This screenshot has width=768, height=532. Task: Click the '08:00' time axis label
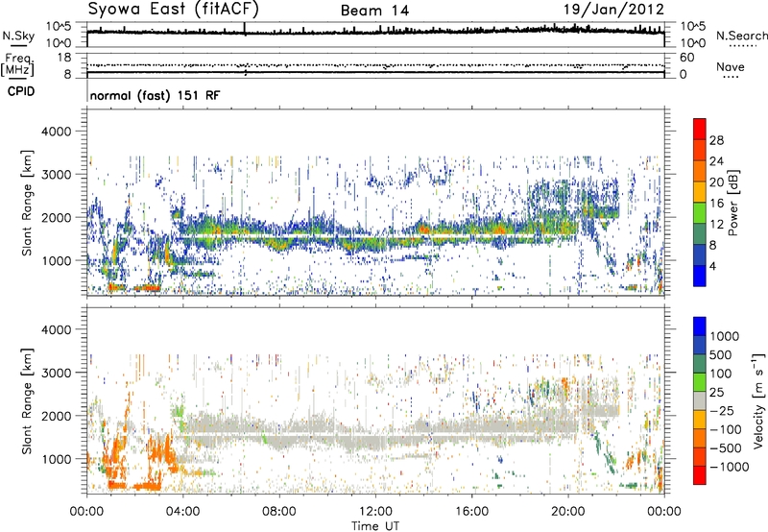(x=279, y=512)
